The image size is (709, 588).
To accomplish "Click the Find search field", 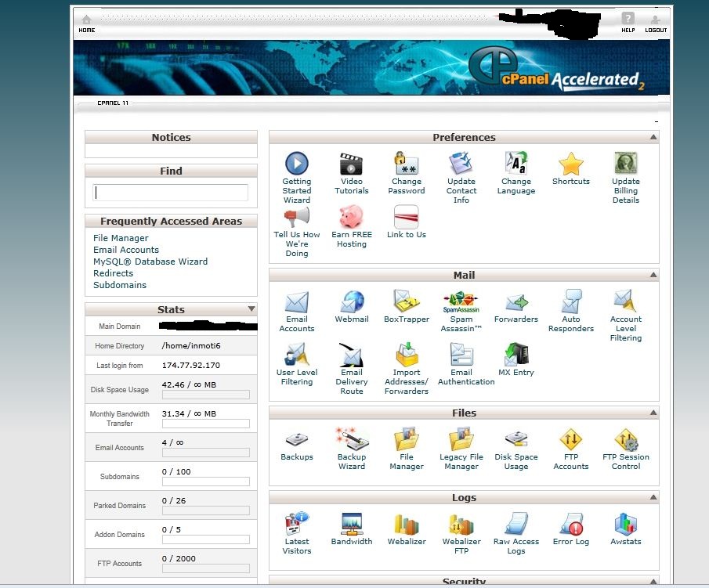I will [171, 193].
